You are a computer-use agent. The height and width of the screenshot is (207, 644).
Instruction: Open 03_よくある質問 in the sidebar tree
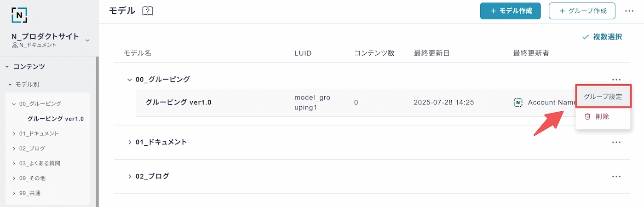pyautogui.click(x=40, y=163)
